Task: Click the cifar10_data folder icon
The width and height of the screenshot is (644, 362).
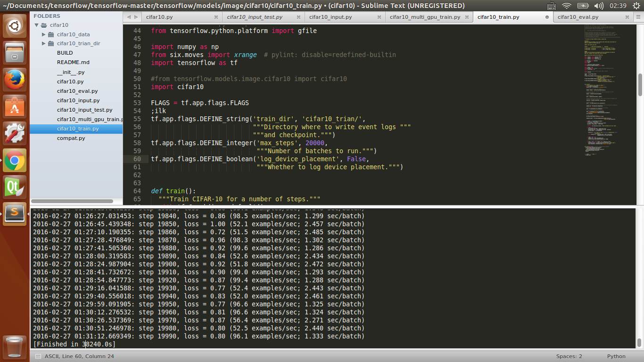Action: point(51,34)
